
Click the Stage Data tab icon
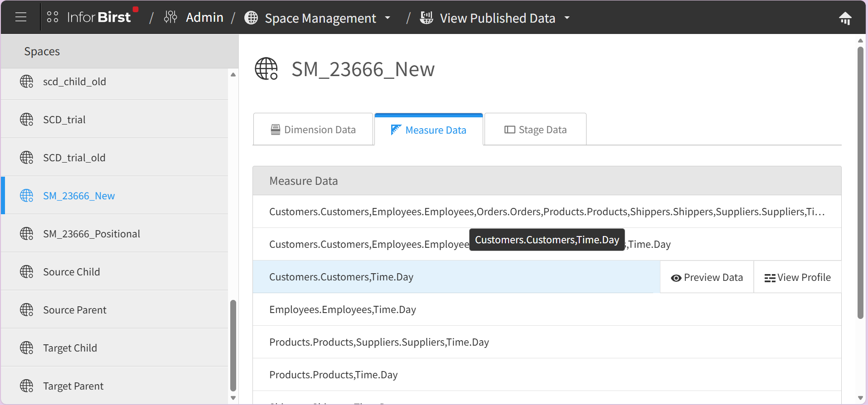click(x=510, y=130)
